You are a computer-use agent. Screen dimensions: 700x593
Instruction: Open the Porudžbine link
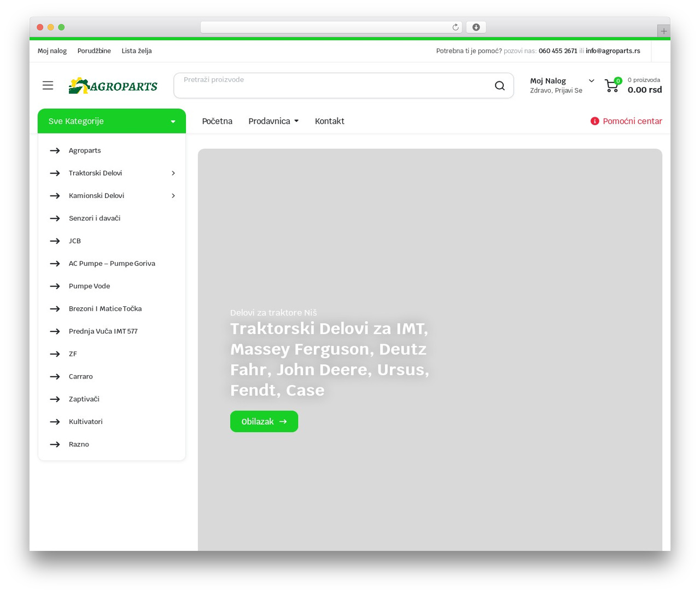[94, 51]
